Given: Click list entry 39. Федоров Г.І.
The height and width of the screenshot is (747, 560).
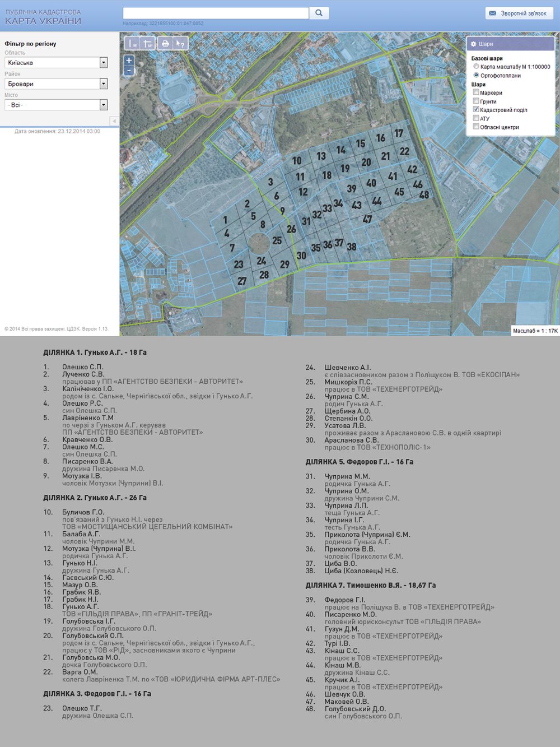Looking at the screenshot, I should [x=335, y=600].
